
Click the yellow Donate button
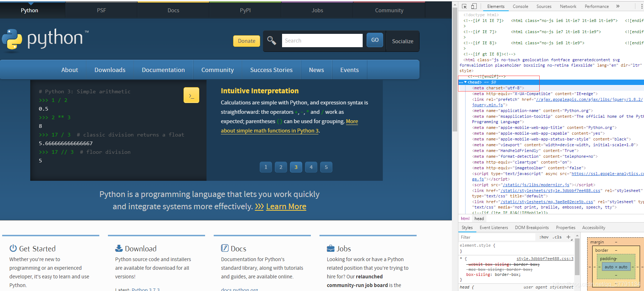click(x=246, y=41)
